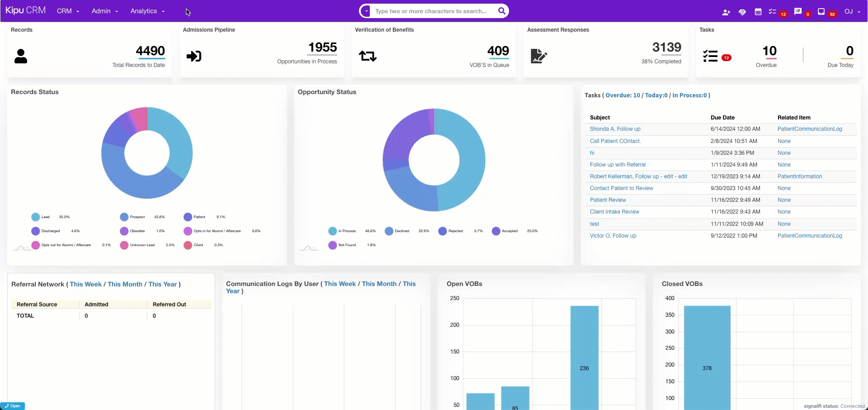The height and width of the screenshot is (410, 868).
Task: Open the handshake referral icon
Action: pos(742,12)
